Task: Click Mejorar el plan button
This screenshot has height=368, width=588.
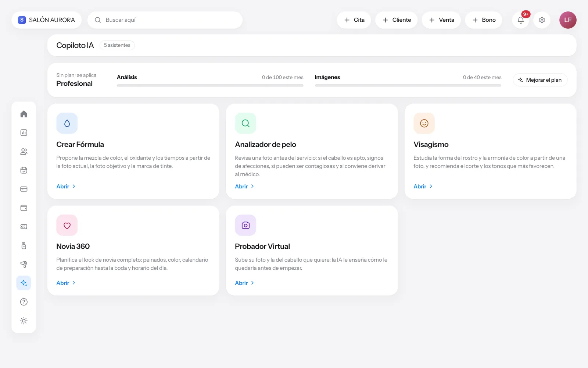Action: (540, 80)
